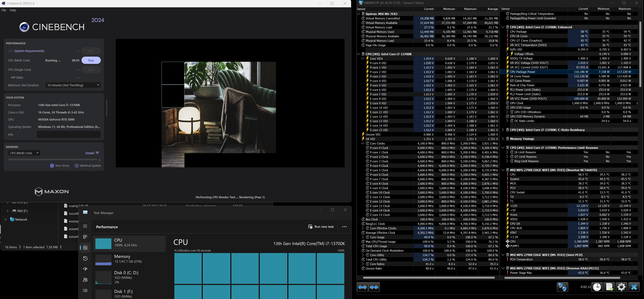Image resolution: width=644 pixels, height=299 pixels.
Task: Open the Cinebench File menu
Action: (4, 10)
